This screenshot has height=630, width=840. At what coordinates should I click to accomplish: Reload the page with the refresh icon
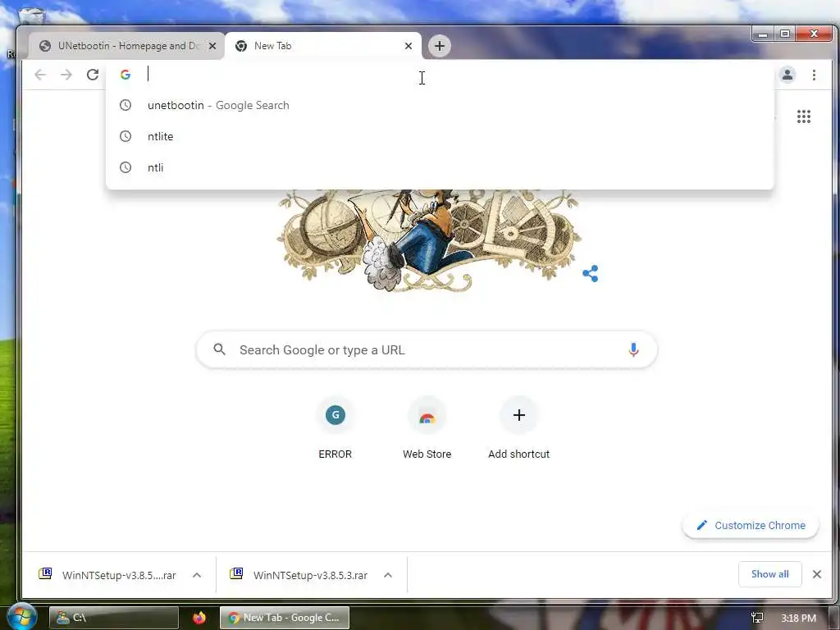tap(93, 75)
